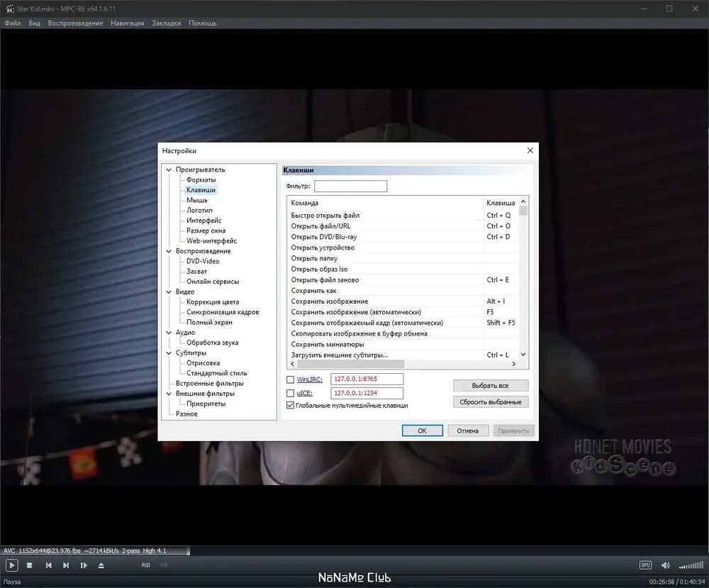The width and height of the screenshot is (709, 588).
Task: Collapse the Внешние фильтры tree node
Action: pos(169,394)
